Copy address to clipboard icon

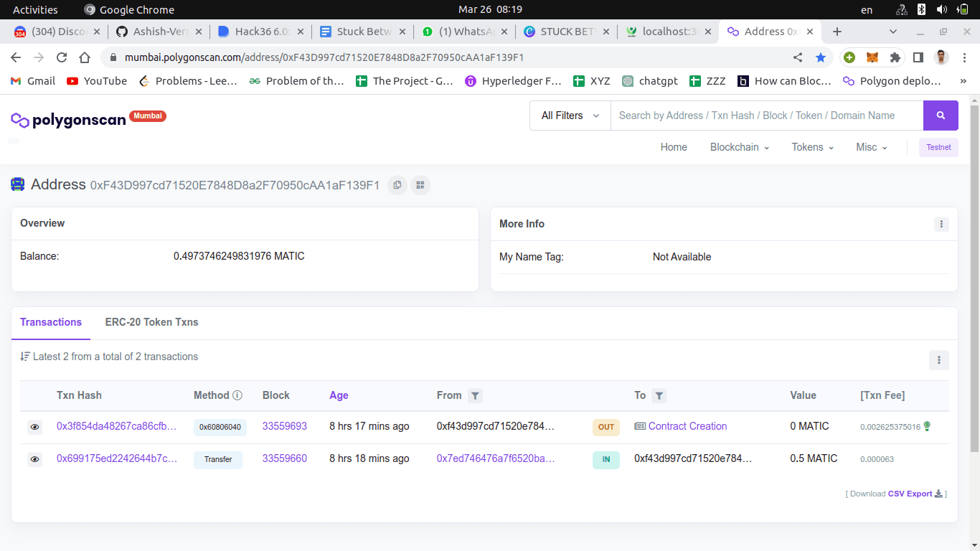point(397,185)
